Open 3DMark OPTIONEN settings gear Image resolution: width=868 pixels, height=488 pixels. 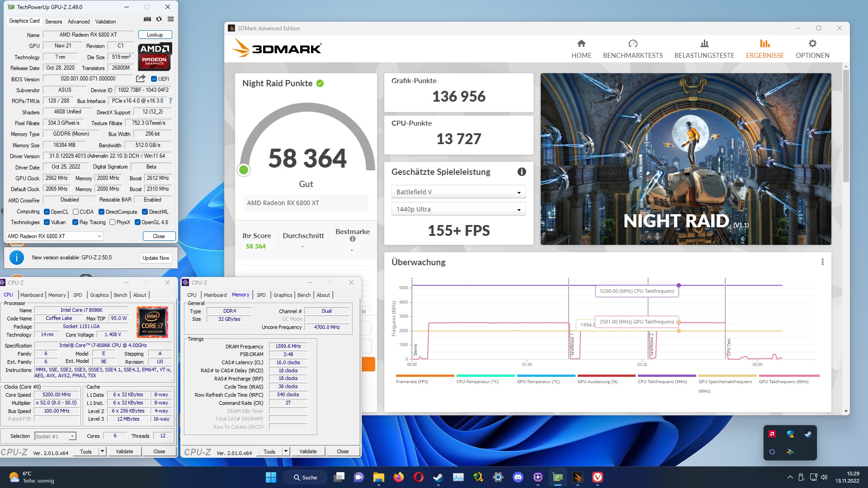tap(812, 43)
